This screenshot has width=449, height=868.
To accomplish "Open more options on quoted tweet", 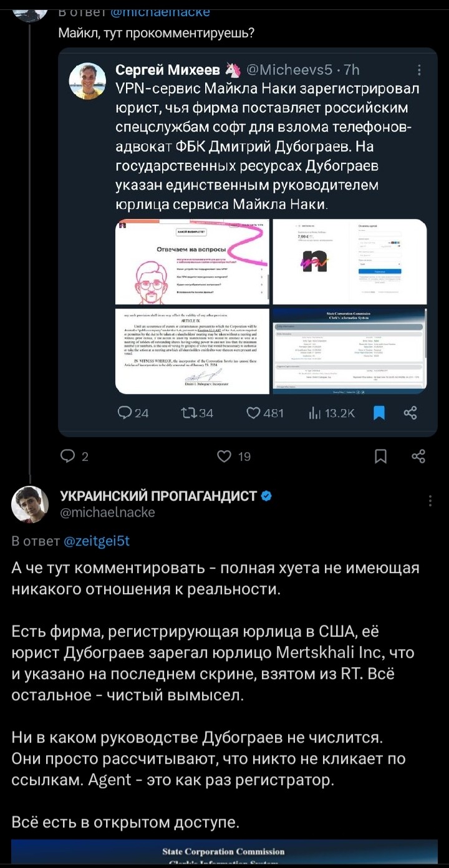I will 419,70.
